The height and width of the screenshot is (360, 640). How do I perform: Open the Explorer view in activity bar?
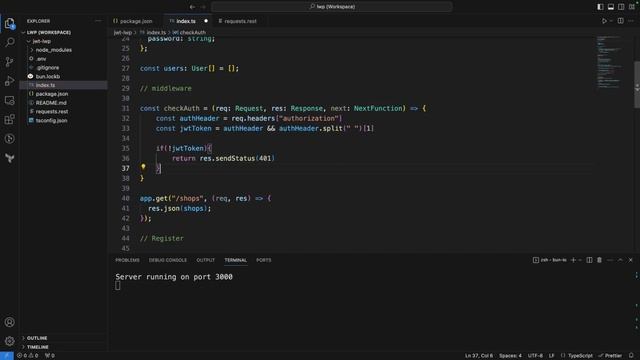(10, 23)
